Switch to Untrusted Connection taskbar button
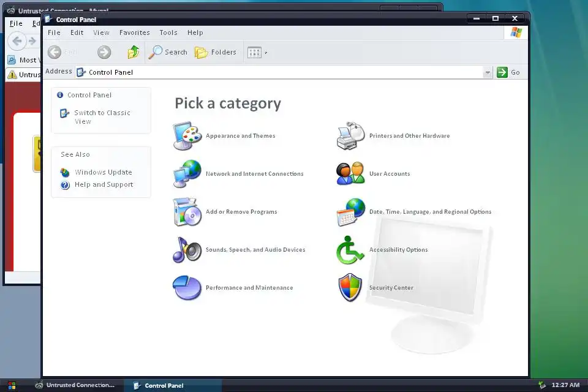The height and width of the screenshot is (392, 588). point(74,385)
